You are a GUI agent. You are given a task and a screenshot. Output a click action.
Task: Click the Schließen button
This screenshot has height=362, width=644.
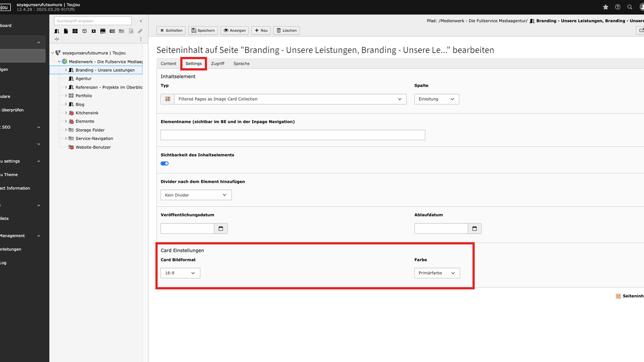click(171, 30)
